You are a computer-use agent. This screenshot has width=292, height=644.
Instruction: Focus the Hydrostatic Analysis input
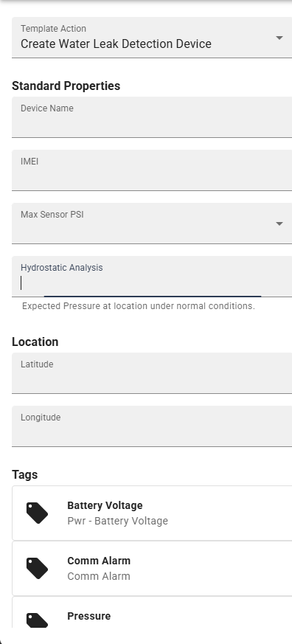click(x=152, y=277)
